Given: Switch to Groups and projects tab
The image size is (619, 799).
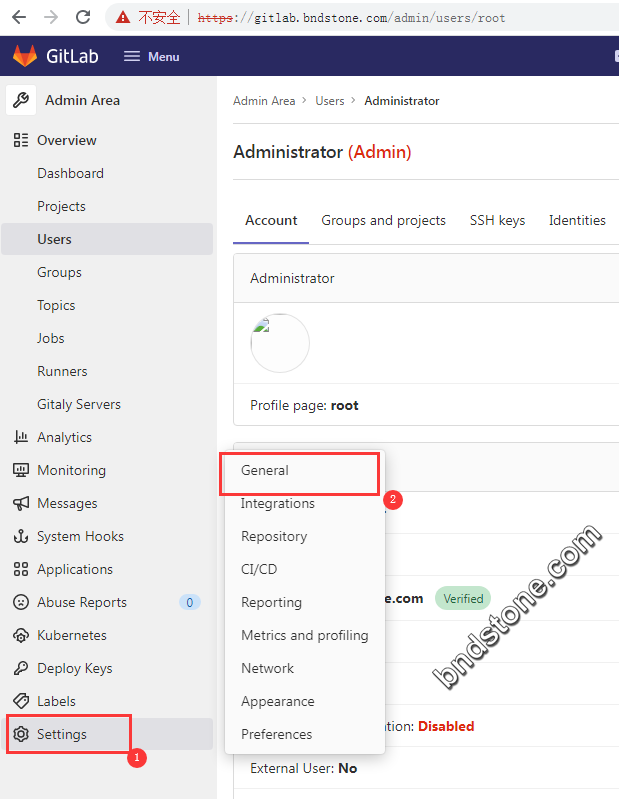Looking at the screenshot, I should coord(384,221).
